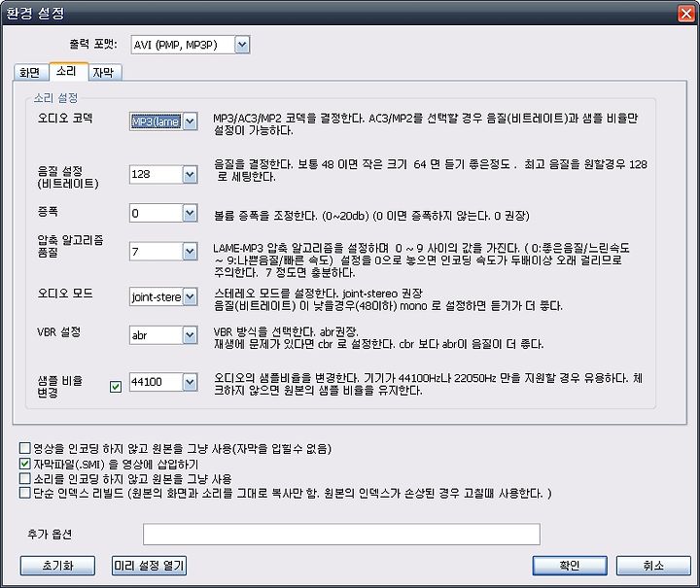Viewport: 700px width, 588px height.
Task: Enable 영상을 인코딩 하지 않고 원본 사용 checkbox
Action: 25,448
